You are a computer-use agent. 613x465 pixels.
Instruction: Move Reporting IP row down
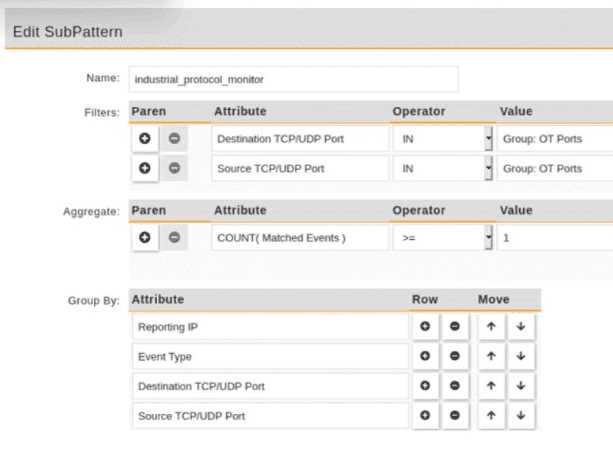click(520, 327)
